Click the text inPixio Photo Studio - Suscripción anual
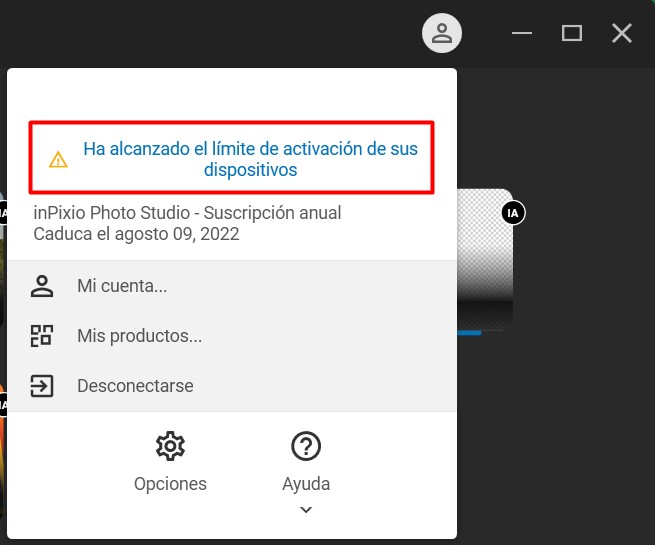This screenshot has height=545, width=655. 187,213
